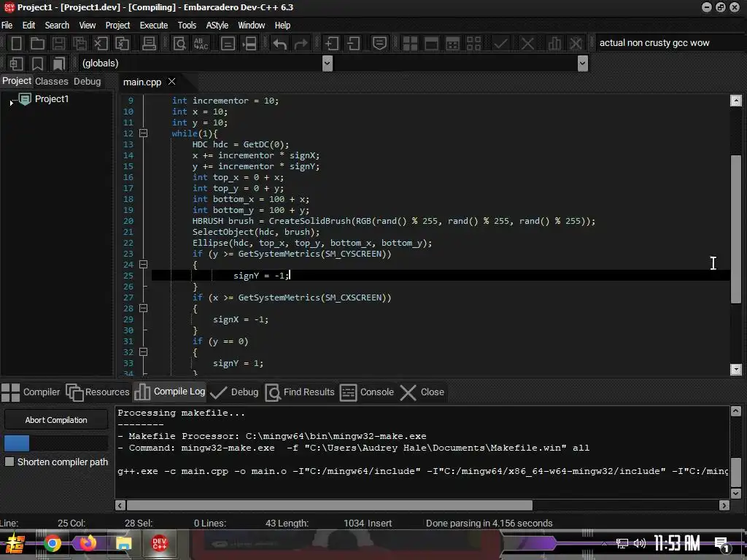Image resolution: width=747 pixels, height=560 pixels.
Task: Click the Compile four-squares toolbar icon
Action: [410, 43]
